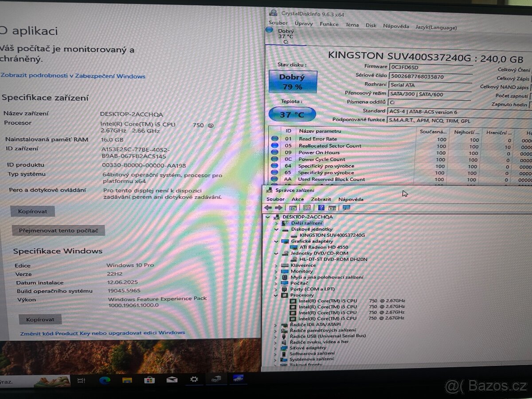
Task: Click Device Manager forward arrow toolbar icon
Action: click(278, 207)
